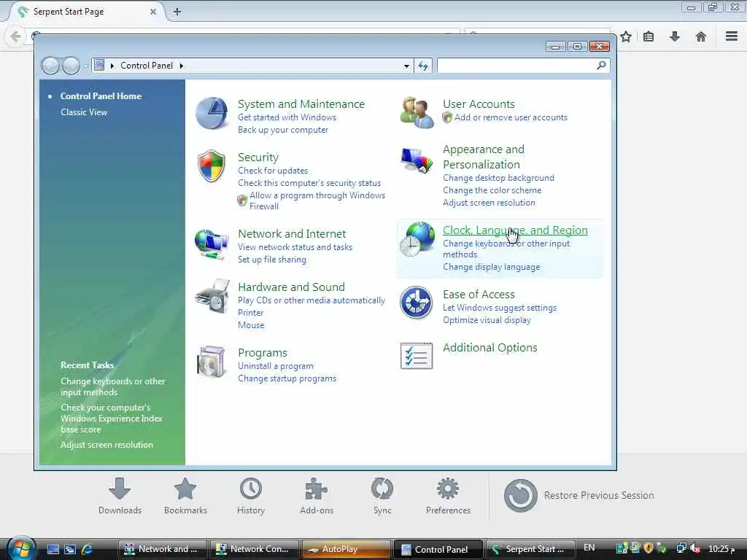The height and width of the screenshot is (560, 747).
Task: Open the browser bookmarks list icon
Action: tap(649, 36)
